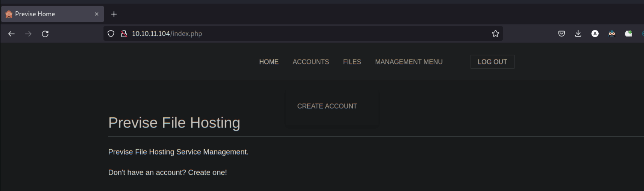Open the HOME menu item
Viewport: 644px width, 191px height.
(x=269, y=62)
